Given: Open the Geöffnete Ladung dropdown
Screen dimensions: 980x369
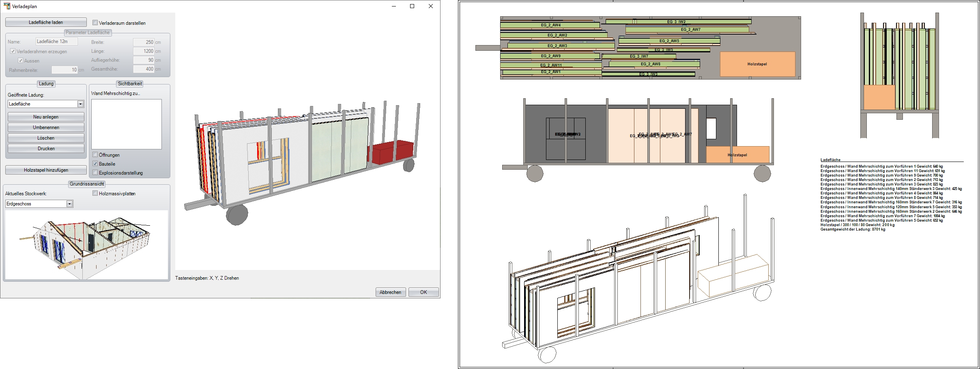Looking at the screenshot, I should point(80,104).
